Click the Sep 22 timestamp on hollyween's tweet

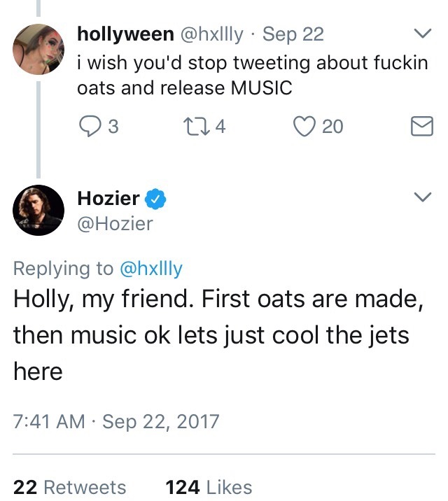[x=293, y=34]
